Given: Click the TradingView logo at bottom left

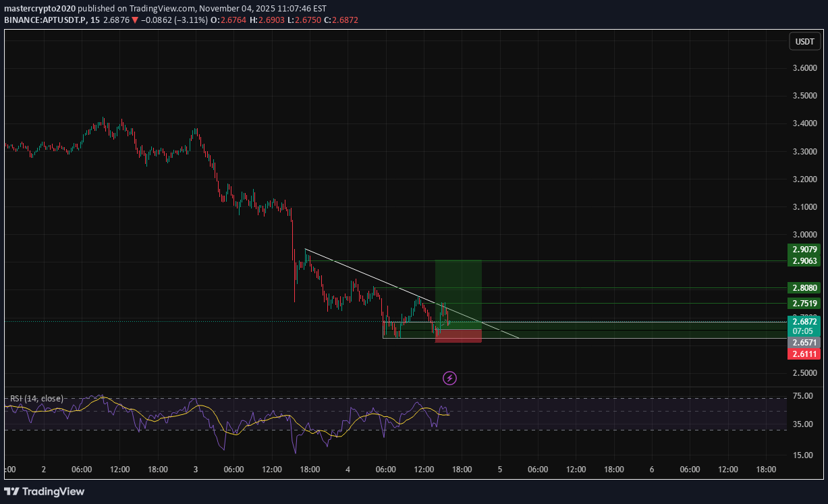Looking at the screenshot, I should click(x=45, y=491).
